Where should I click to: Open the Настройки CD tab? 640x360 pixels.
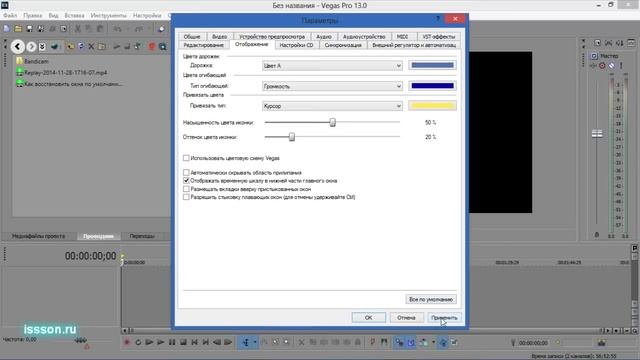tap(296, 45)
